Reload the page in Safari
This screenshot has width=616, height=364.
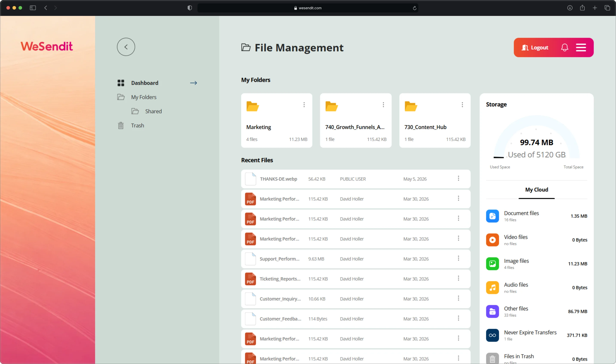pyautogui.click(x=414, y=8)
